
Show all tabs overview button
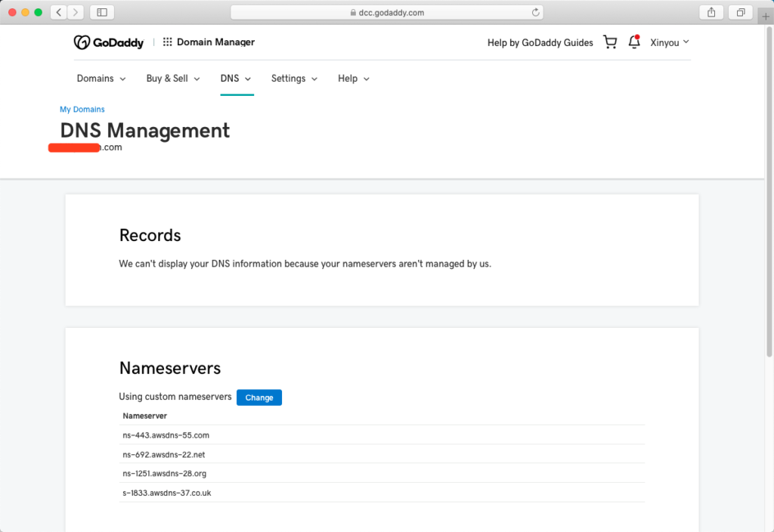point(741,12)
